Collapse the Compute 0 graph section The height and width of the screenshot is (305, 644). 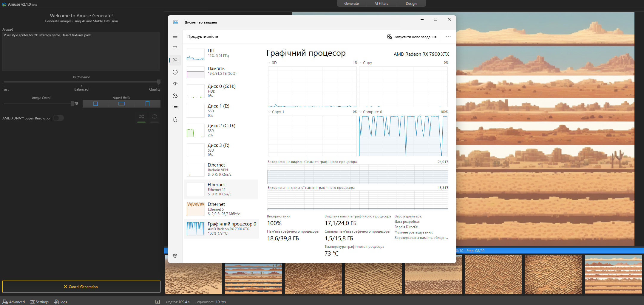[x=360, y=112]
